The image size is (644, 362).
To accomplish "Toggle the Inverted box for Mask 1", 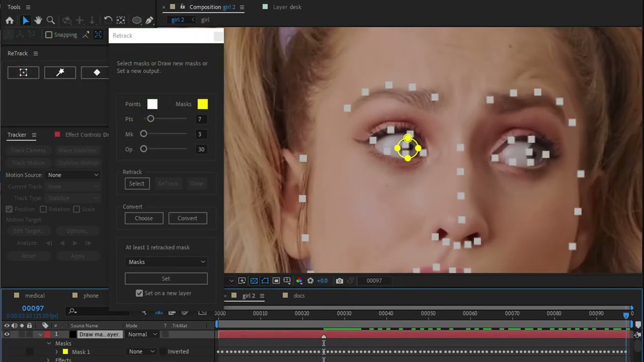I will click(x=163, y=351).
